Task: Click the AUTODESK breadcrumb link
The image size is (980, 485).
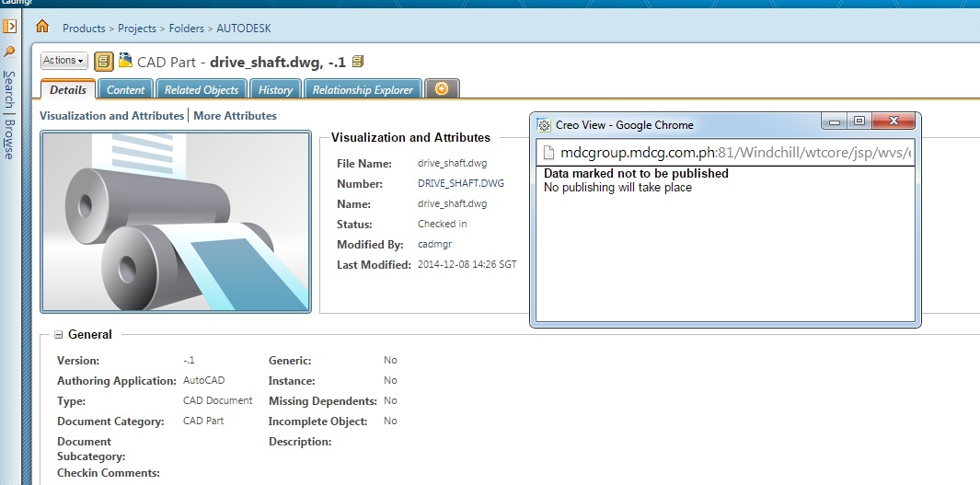Action: (x=244, y=29)
